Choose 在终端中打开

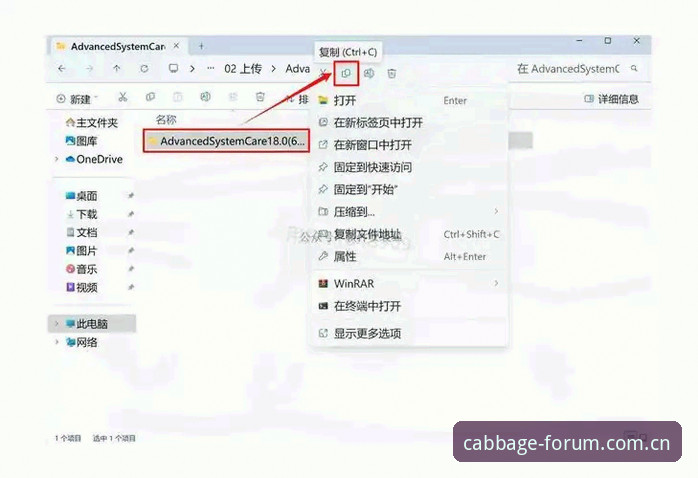[x=409, y=306]
